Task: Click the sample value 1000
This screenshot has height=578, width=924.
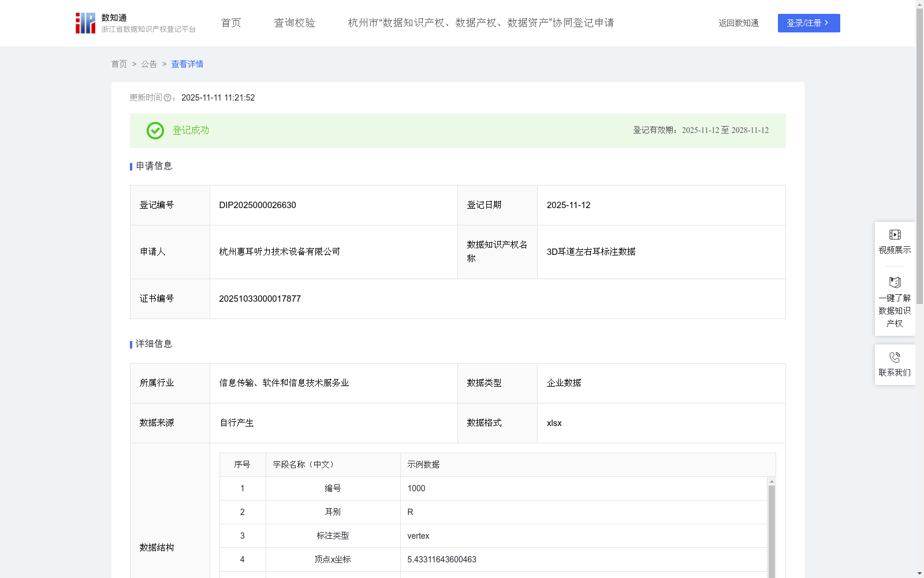Action: click(416, 488)
